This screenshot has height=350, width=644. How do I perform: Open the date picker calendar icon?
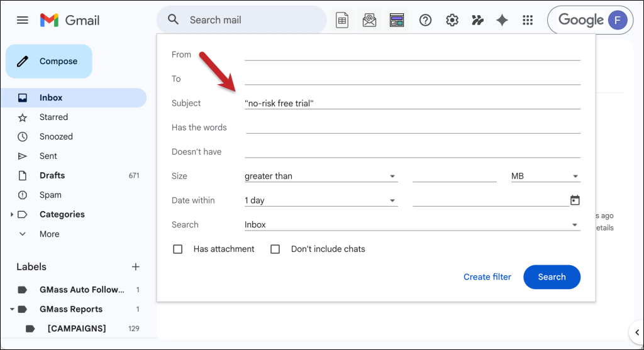coord(574,200)
